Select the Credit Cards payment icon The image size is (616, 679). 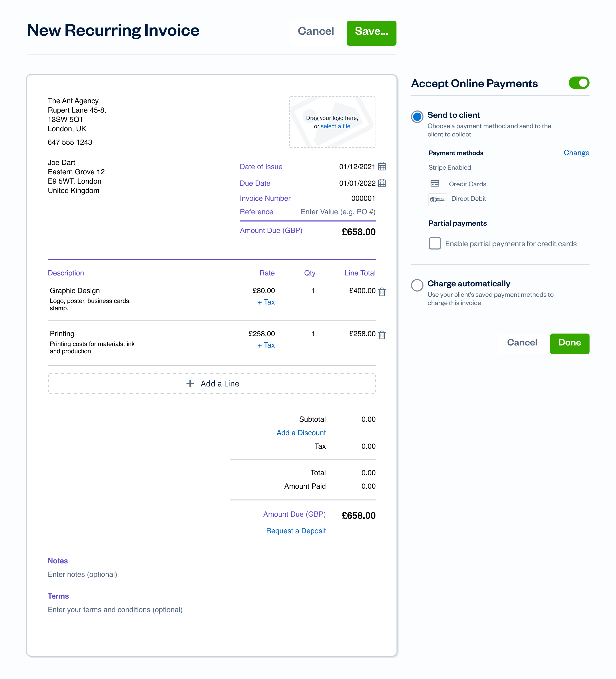click(x=435, y=184)
